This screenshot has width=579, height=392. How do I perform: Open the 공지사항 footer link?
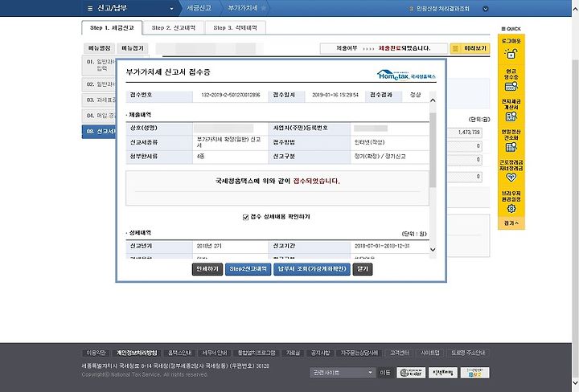320,353
